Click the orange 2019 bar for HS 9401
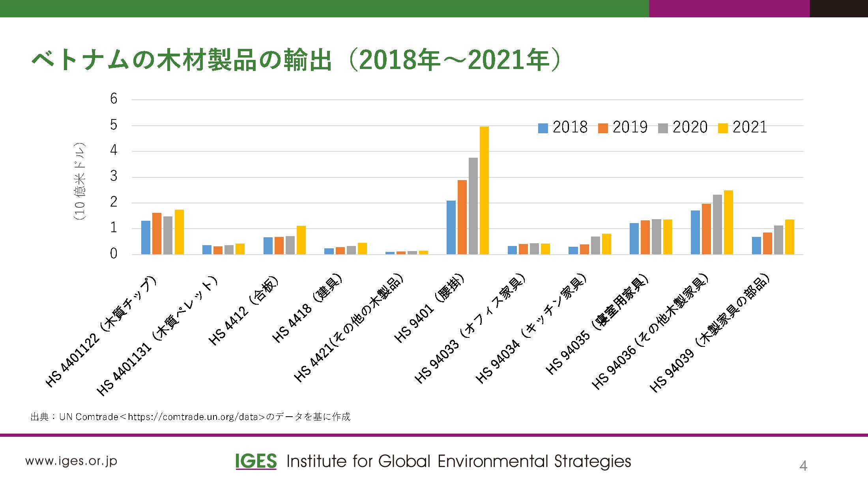 (x=462, y=217)
